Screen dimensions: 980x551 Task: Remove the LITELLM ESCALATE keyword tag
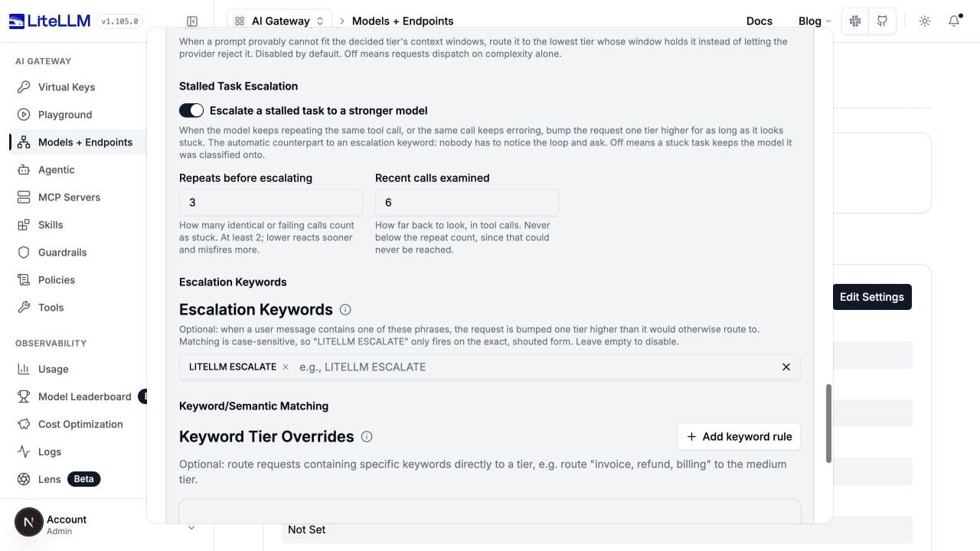(286, 367)
